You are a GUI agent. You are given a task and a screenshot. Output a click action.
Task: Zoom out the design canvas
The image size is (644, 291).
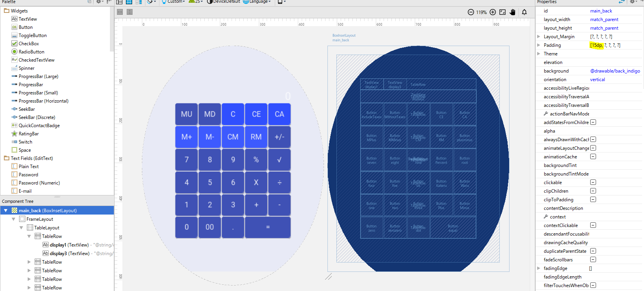[471, 12]
